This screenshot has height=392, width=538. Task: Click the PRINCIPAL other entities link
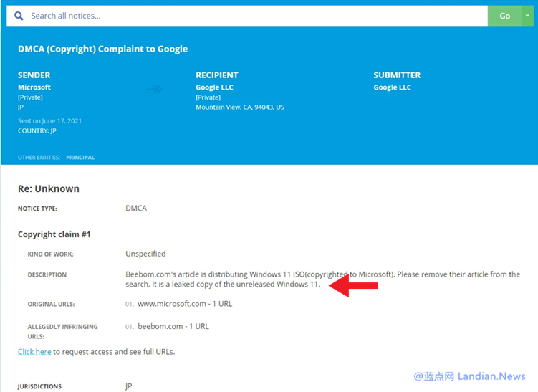[80, 157]
